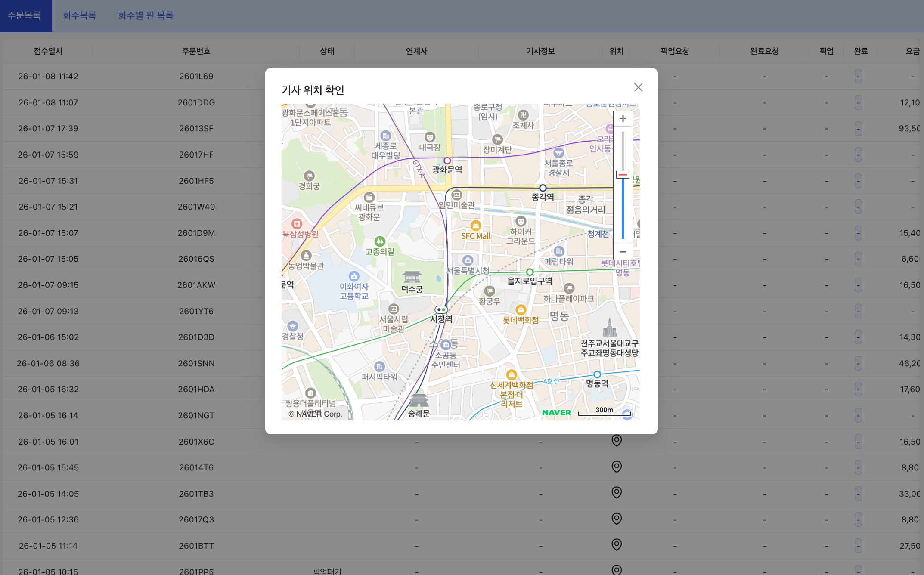Switch to the 화주목록 tab

[79, 15]
